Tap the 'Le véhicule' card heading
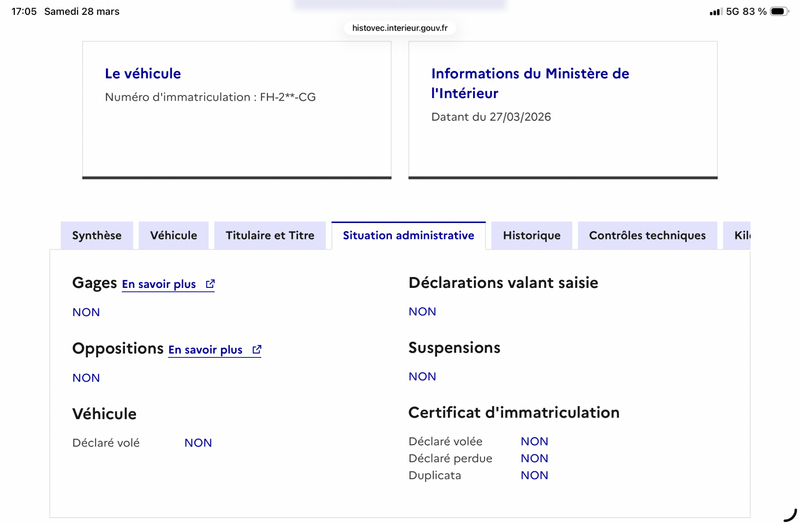Image resolution: width=800 pixels, height=525 pixels. pos(143,74)
